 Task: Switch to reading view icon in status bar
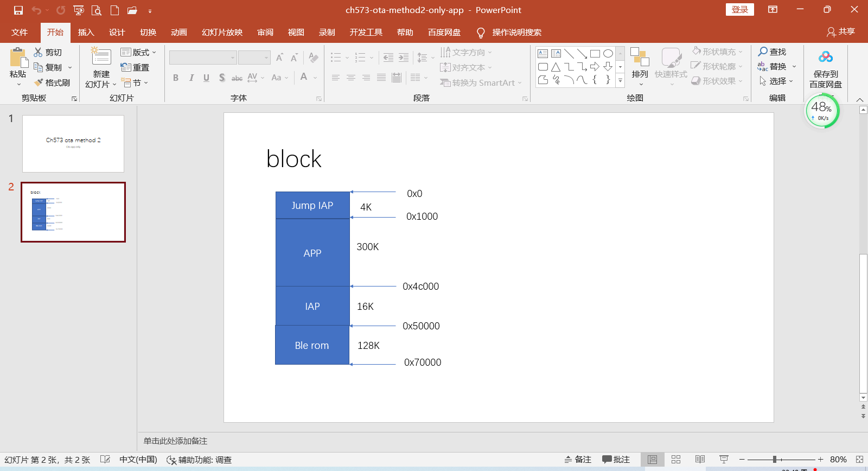pyautogui.click(x=700, y=460)
